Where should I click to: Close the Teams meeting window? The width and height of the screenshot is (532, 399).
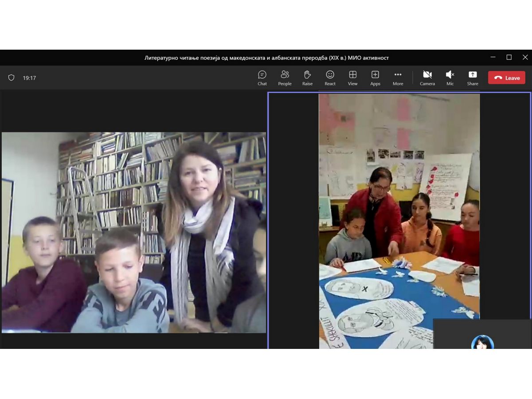tap(525, 57)
